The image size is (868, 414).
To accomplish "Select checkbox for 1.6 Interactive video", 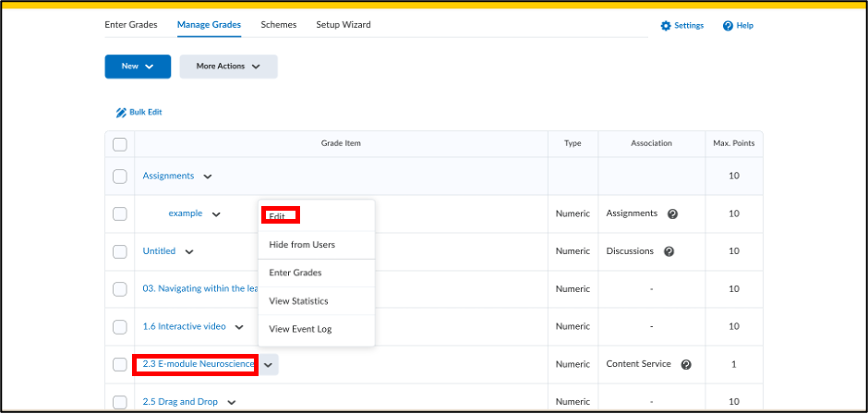I will [120, 327].
